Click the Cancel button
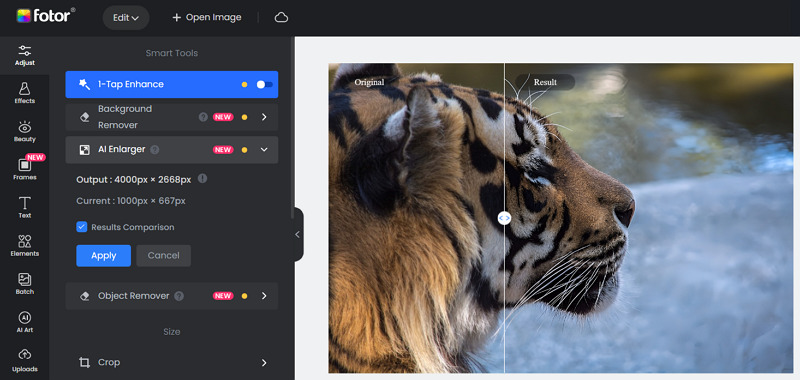800x380 pixels. 163,256
